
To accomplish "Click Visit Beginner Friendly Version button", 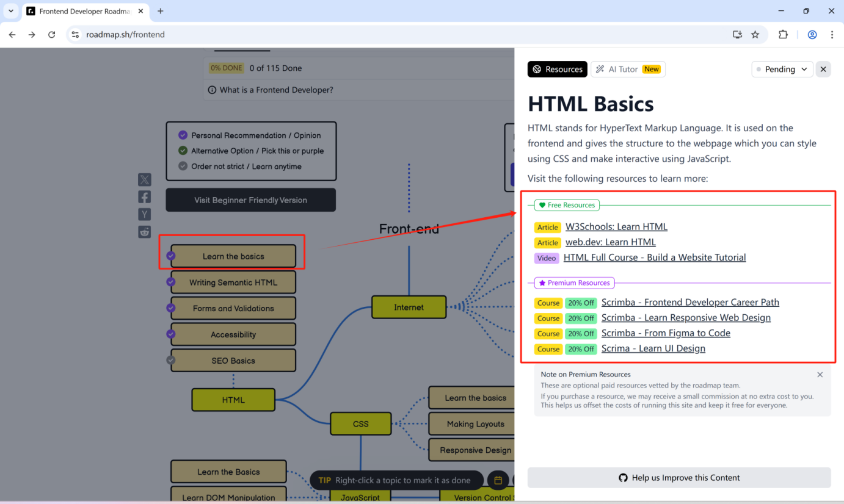I will pos(250,200).
